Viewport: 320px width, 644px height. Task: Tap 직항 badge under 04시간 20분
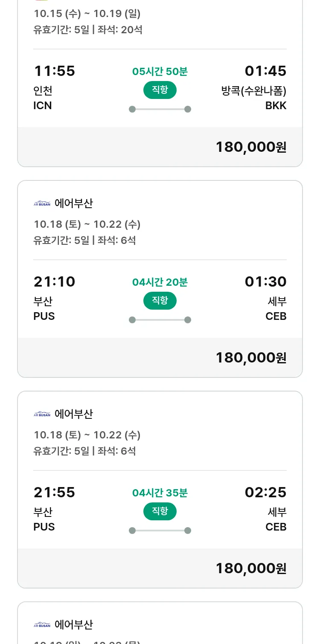[160, 301]
